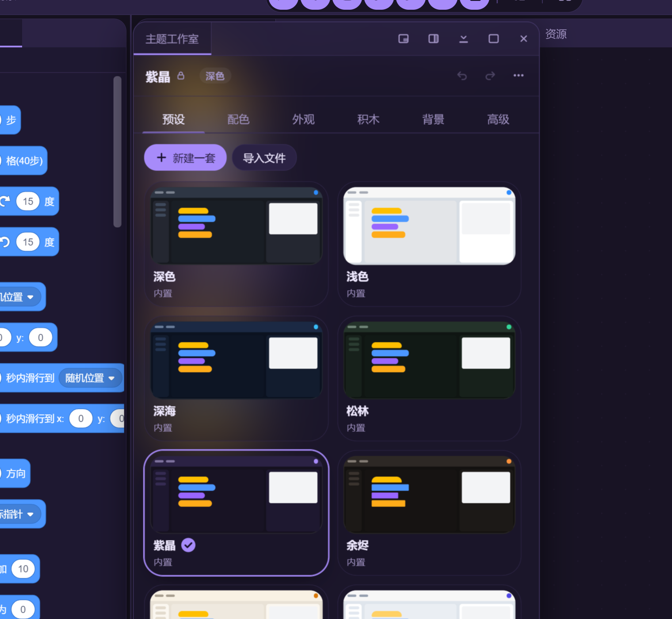Select the 浅色 preset thumbnail

tap(429, 225)
